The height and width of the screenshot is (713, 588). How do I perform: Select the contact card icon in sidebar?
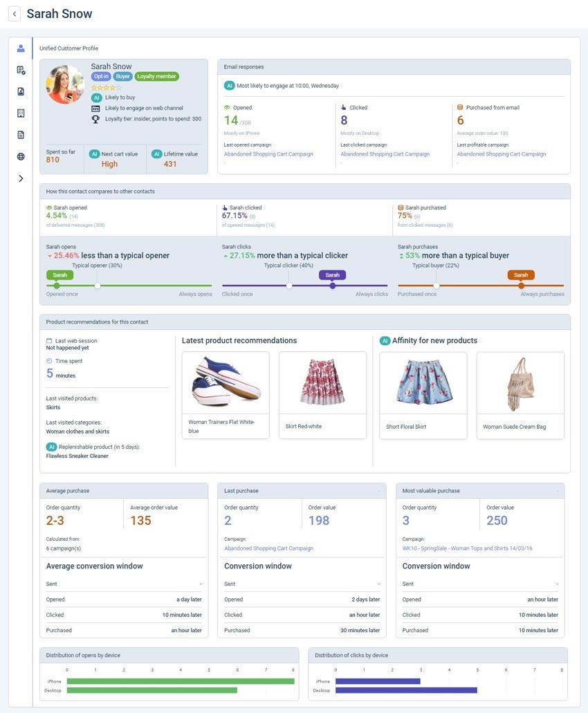coord(21,91)
